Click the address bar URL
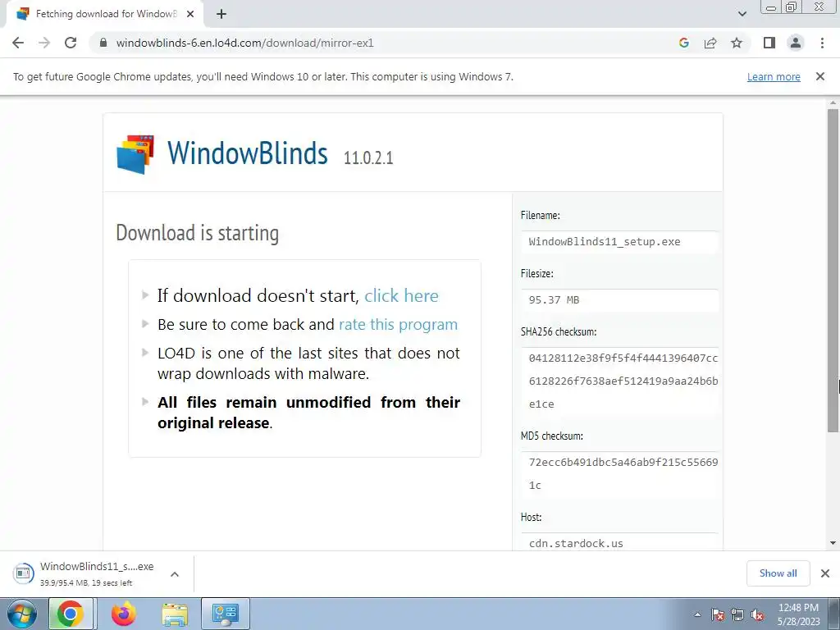 [x=244, y=43]
